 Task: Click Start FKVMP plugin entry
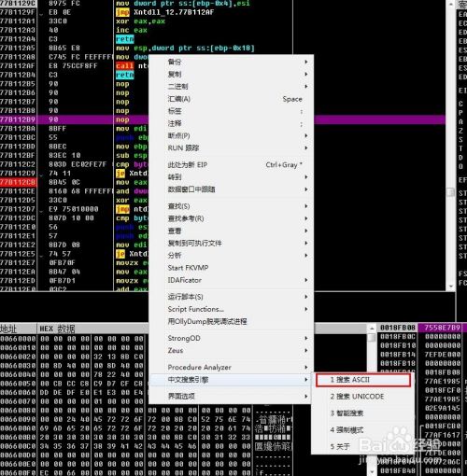(231, 268)
